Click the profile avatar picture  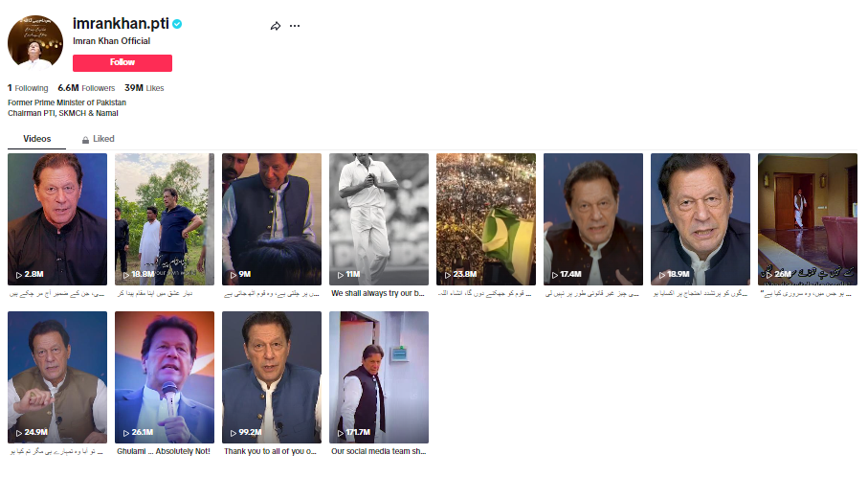35,43
